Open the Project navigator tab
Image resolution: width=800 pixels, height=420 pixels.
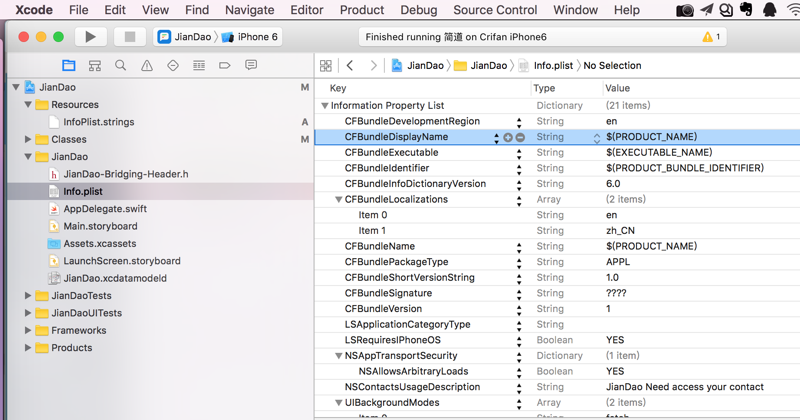pos(68,65)
